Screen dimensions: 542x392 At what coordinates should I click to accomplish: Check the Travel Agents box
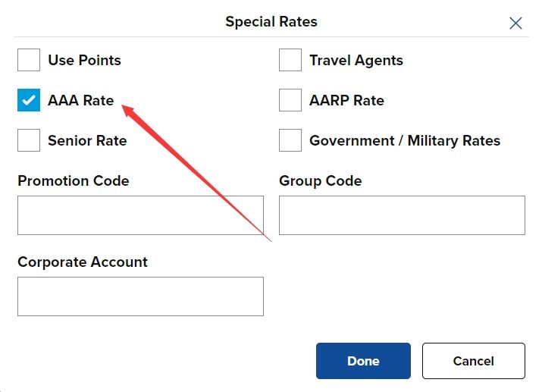[290, 60]
